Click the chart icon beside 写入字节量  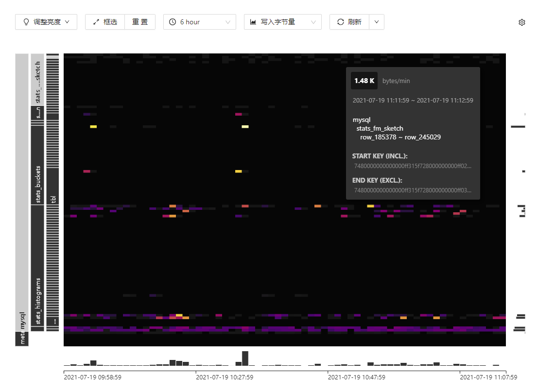253,22
